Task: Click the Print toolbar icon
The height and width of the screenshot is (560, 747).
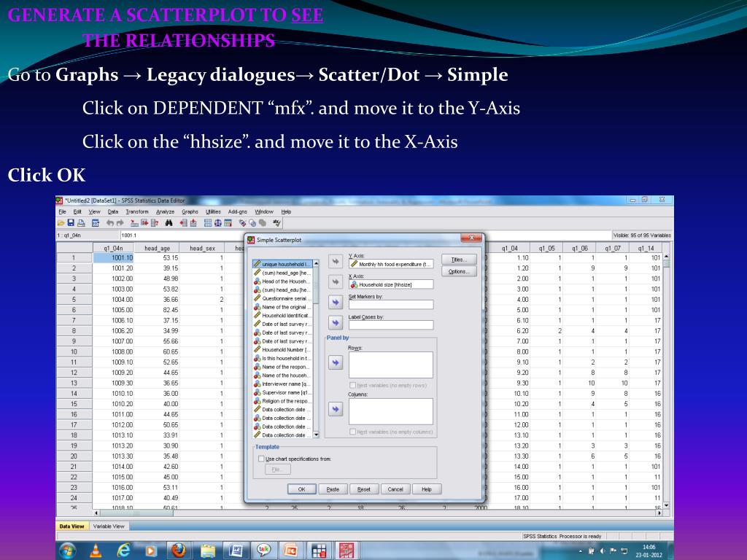Action: [x=81, y=223]
